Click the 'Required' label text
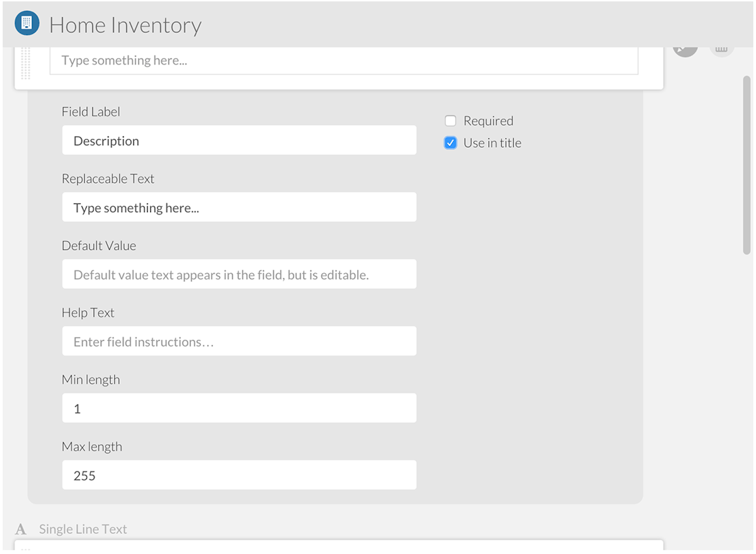 tap(488, 121)
